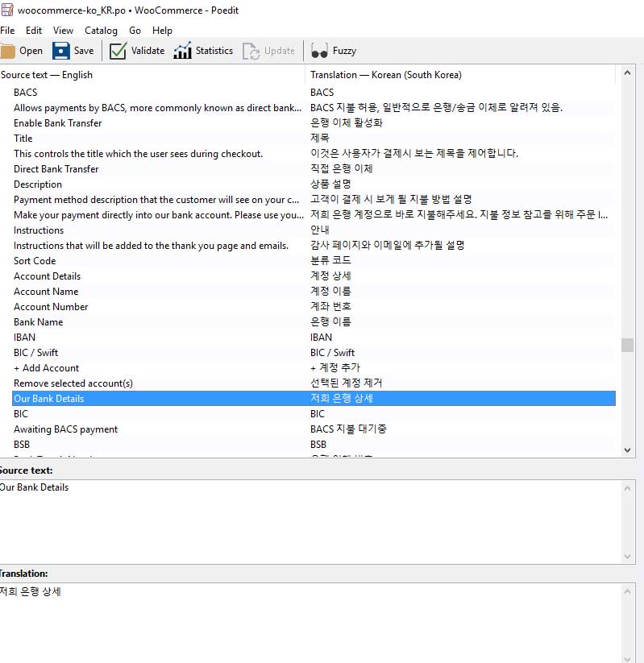Click the Save floppy disk icon
Screen dimensions: 644x663
click(61, 51)
